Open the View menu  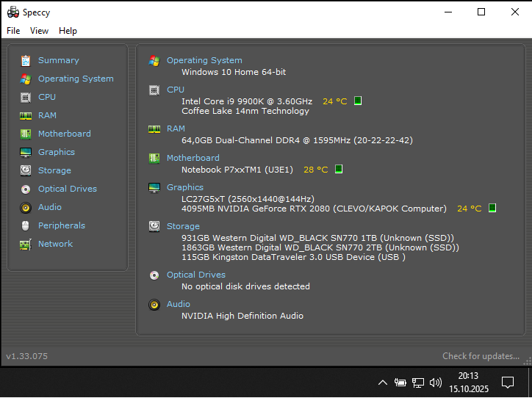pos(39,31)
